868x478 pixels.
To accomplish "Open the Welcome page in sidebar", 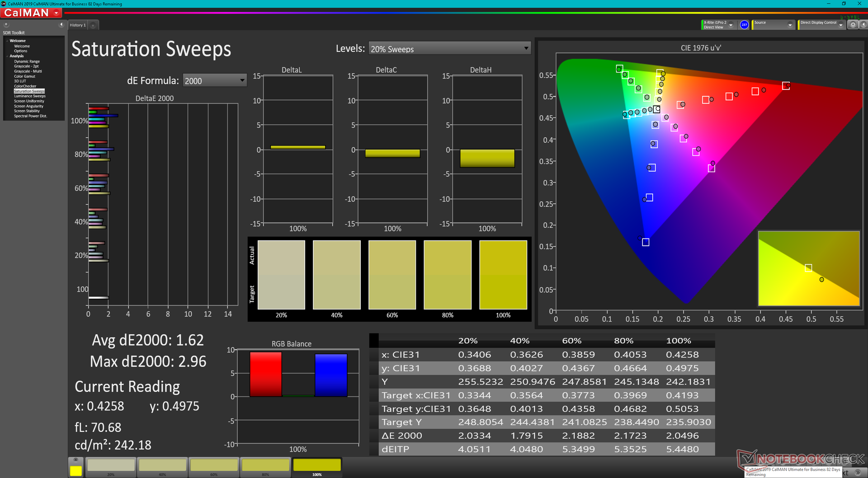I will [22, 46].
